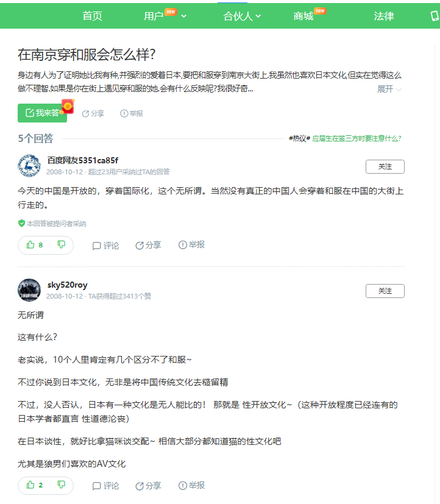
Task: Open the mobile phone icon in navbar
Action: tap(435, 15)
